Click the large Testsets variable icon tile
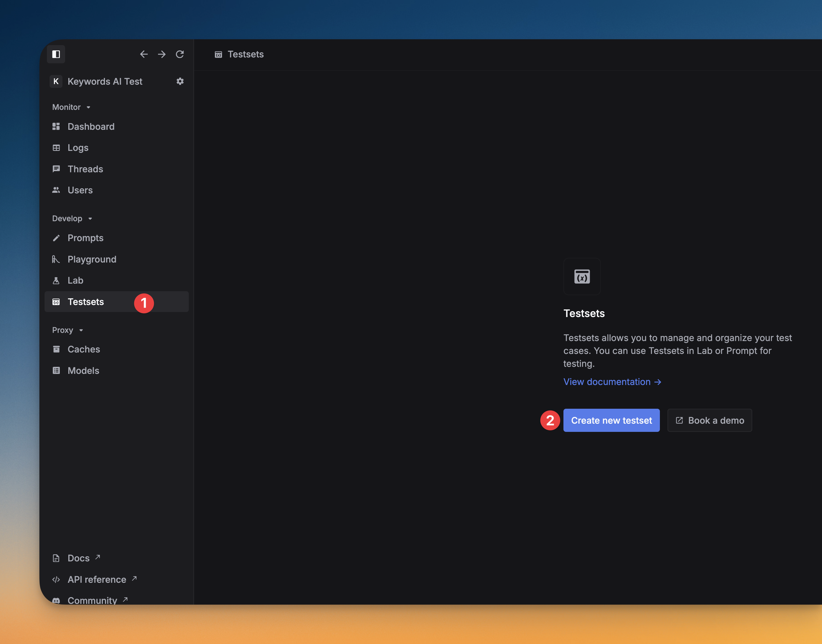Screen dimensions: 822x644 coord(582,276)
